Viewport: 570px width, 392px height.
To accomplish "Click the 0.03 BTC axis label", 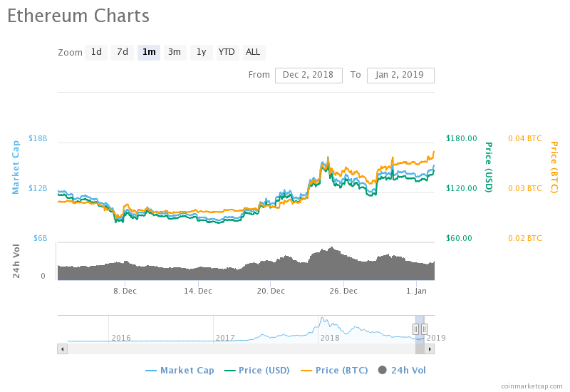I will tap(525, 188).
